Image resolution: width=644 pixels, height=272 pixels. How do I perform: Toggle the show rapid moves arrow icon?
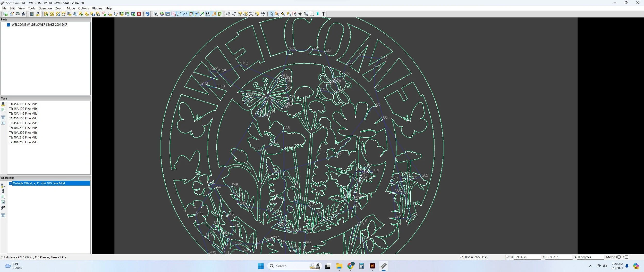[x=197, y=14]
